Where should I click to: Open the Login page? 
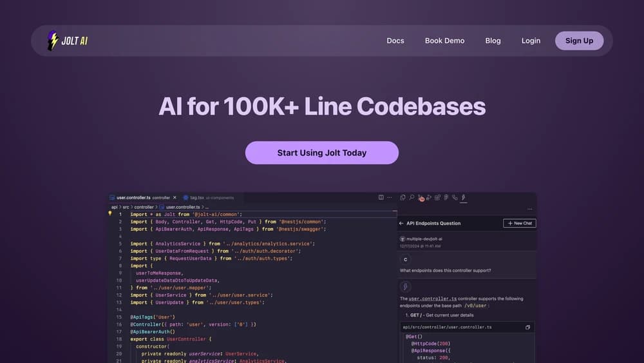pyautogui.click(x=531, y=41)
